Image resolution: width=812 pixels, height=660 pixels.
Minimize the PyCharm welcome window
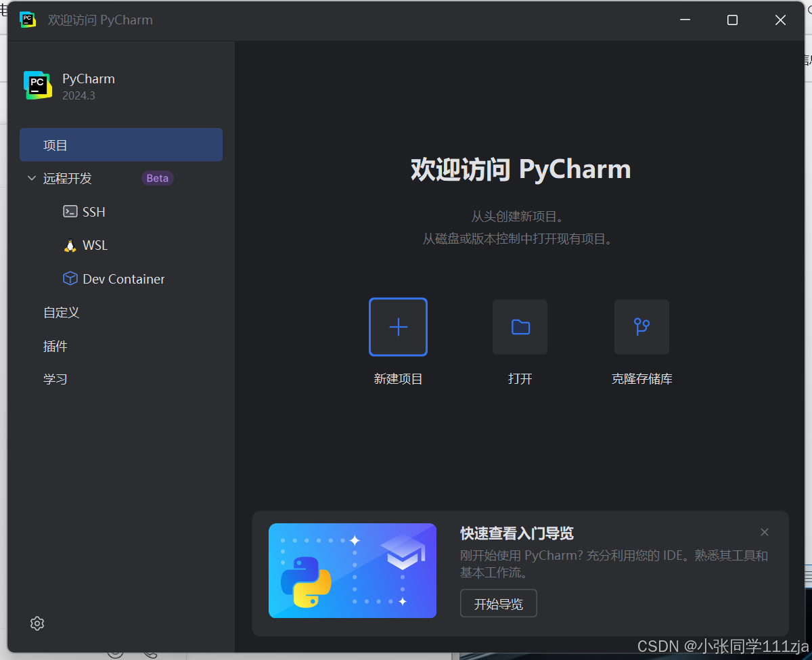(x=685, y=20)
